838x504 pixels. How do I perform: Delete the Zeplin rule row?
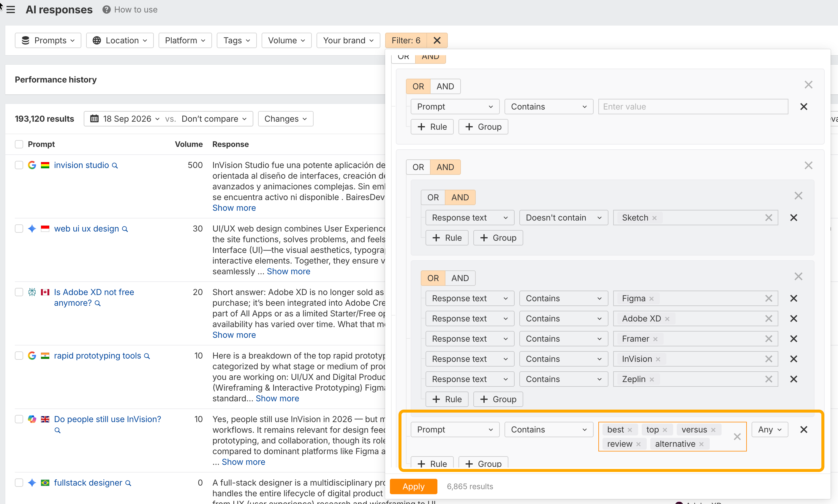[x=793, y=379]
